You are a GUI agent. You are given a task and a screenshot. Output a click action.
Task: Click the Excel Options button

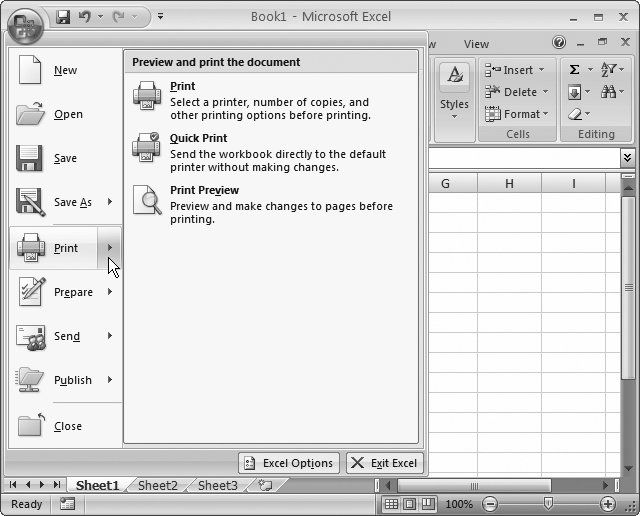(x=288, y=463)
